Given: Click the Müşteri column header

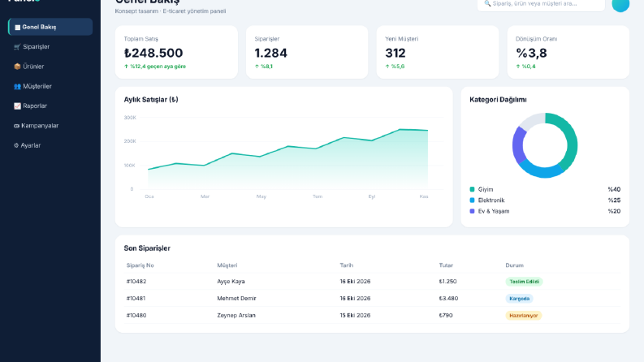Looking at the screenshot, I should coord(227,265).
